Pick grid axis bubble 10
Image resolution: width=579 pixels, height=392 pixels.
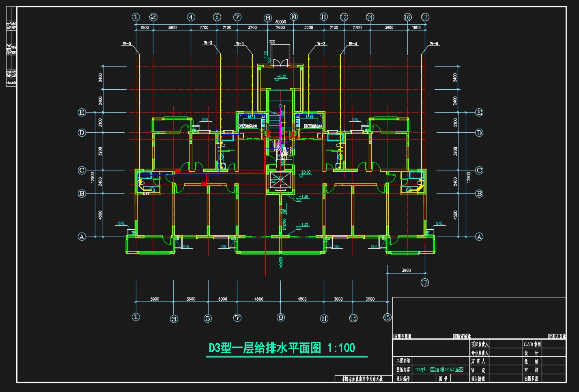click(293, 17)
